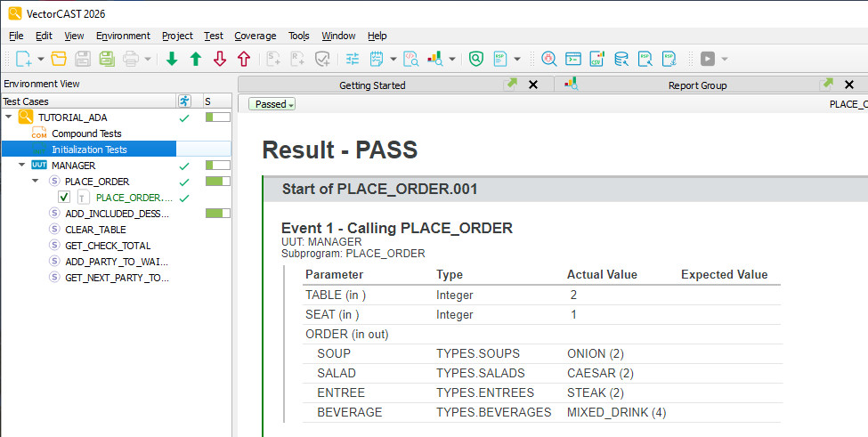Select the ADD_INCLUDED_DESS... subprogram
This screenshot has width=868, height=437.
tap(117, 214)
